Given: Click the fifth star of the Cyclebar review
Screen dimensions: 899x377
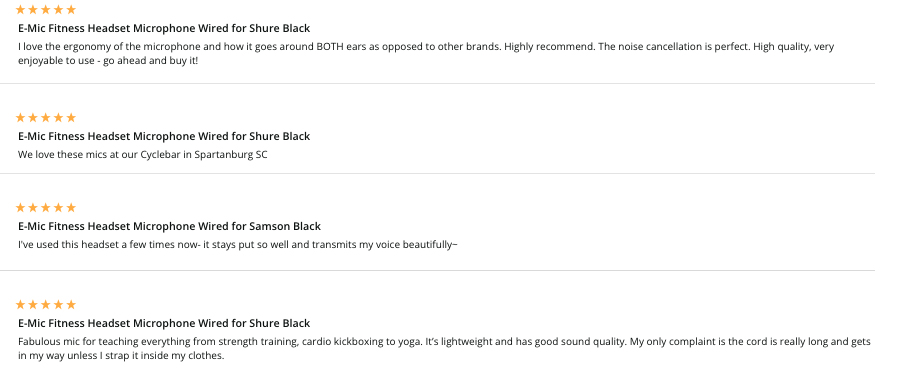Looking at the screenshot, I should coord(71,117).
